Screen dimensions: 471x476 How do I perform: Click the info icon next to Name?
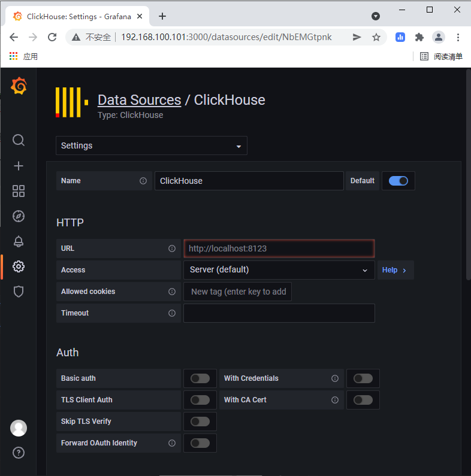143,181
